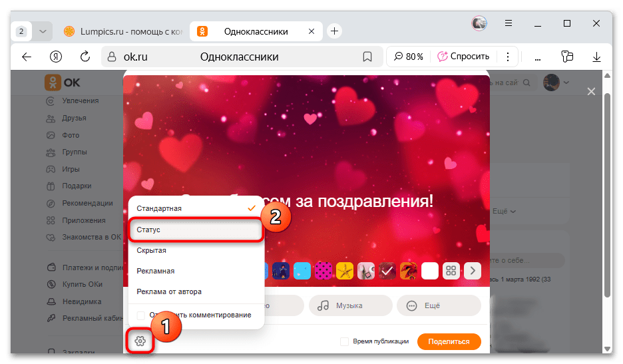This screenshot has width=623, height=364.
Task: Open the 80% zoom control
Action: click(409, 57)
